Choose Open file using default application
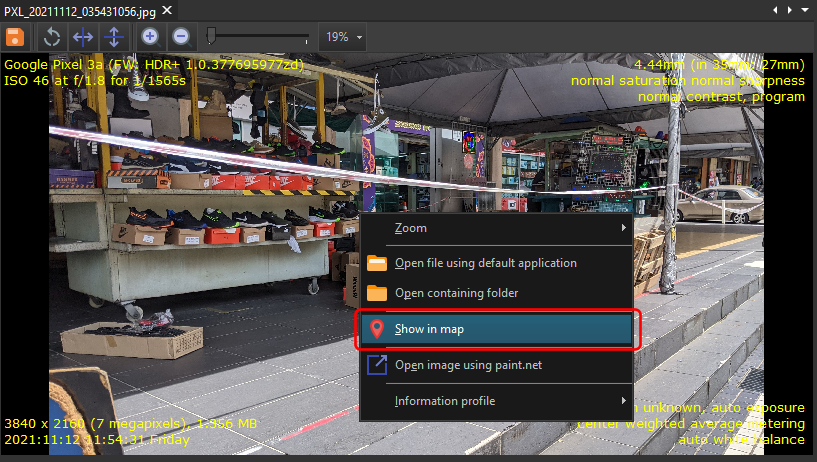Screen dimensions: 817x462 pos(485,263)
